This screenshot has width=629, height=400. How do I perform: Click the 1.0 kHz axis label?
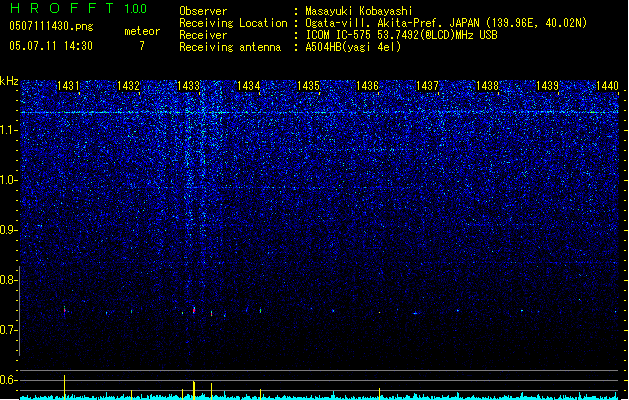click(x=8, y=180)
